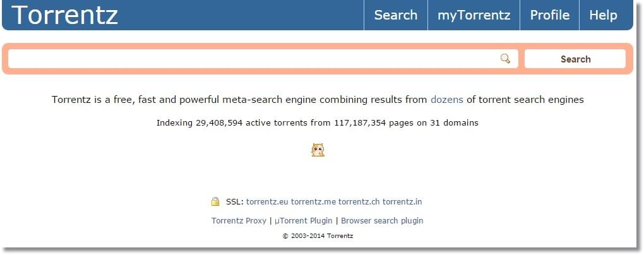The height and width of the screenshot is (255, 644).
Task: Click the indexing statistics text line
Action: pyautogui.click(x=318, y=122)
